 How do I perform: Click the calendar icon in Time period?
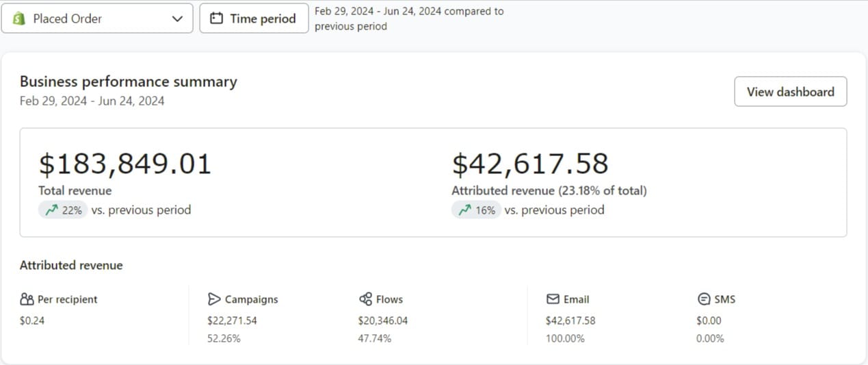pos(216,18)
